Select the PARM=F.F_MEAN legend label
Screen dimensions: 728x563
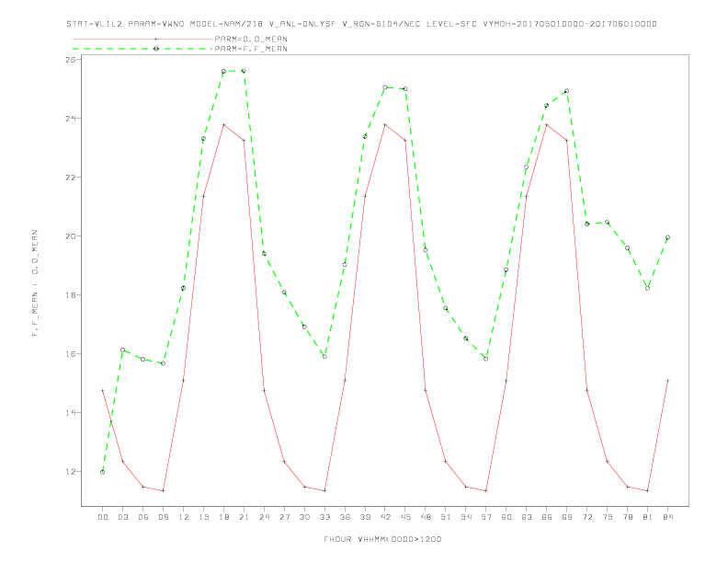pyautogui.click(x=251, y=49)
